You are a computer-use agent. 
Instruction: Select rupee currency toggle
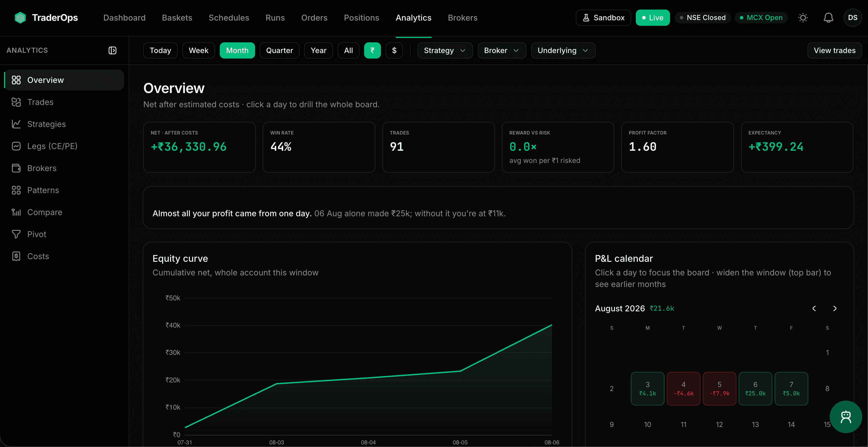[372, 50]
